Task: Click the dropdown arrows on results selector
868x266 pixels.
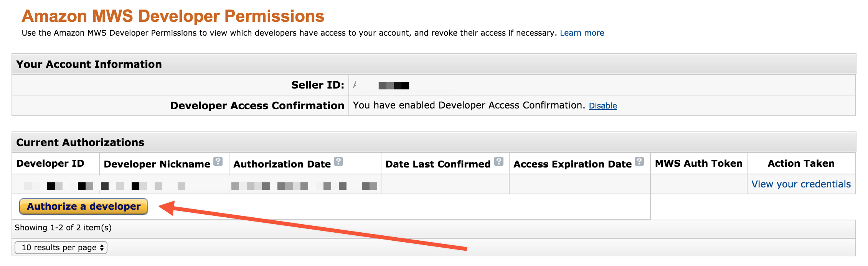Action: coord(102,248)
